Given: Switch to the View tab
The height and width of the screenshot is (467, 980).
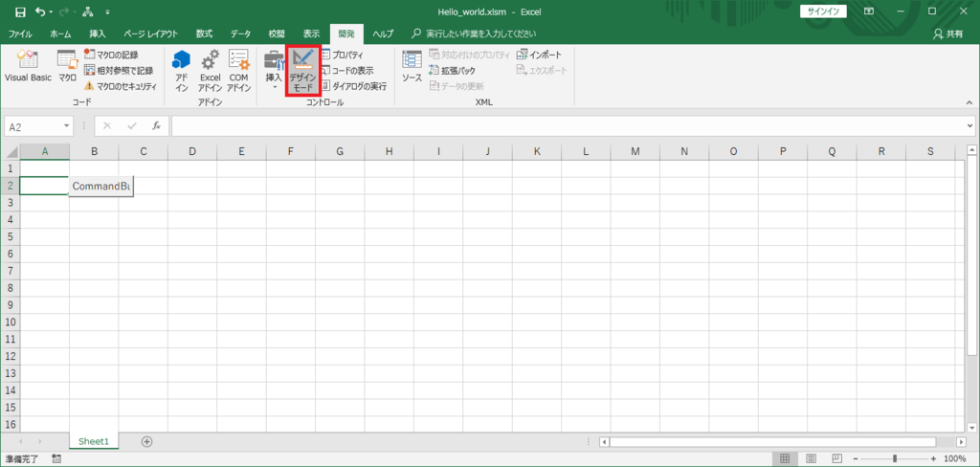Looking at the screenshot, I should pos(311,33).
